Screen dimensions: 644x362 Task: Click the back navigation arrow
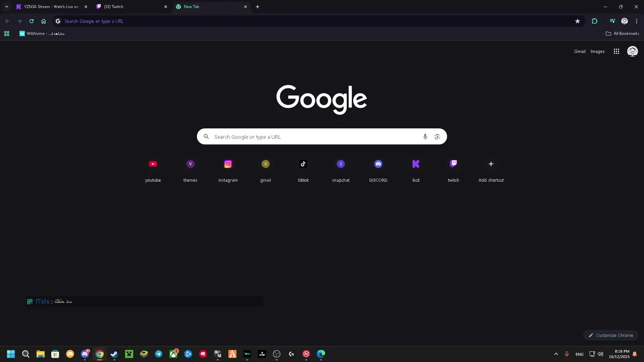(x=7, y=21)
